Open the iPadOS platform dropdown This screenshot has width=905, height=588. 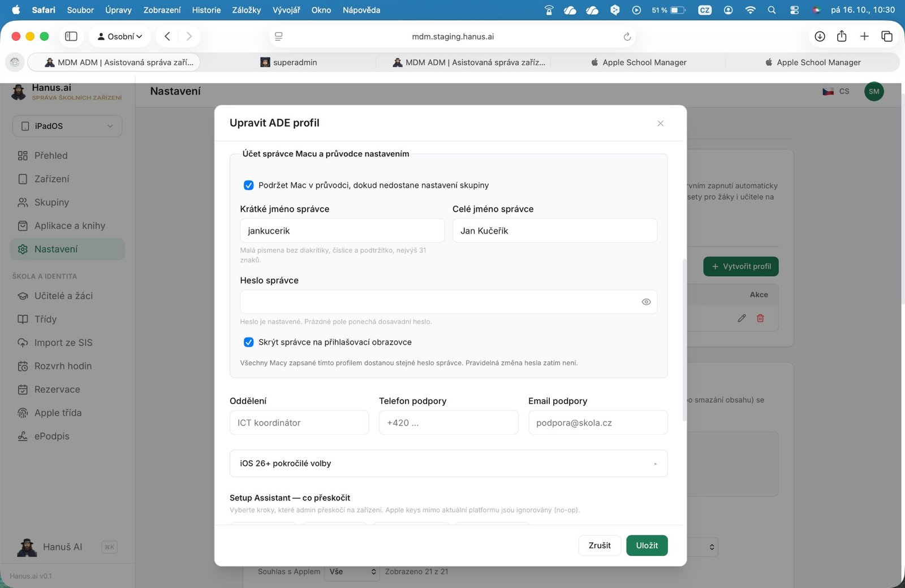(x=67, y=126)
